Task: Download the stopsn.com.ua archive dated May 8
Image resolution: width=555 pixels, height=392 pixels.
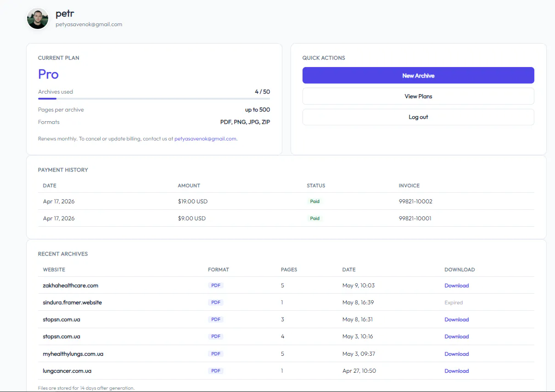Action: tap(456, 319)
